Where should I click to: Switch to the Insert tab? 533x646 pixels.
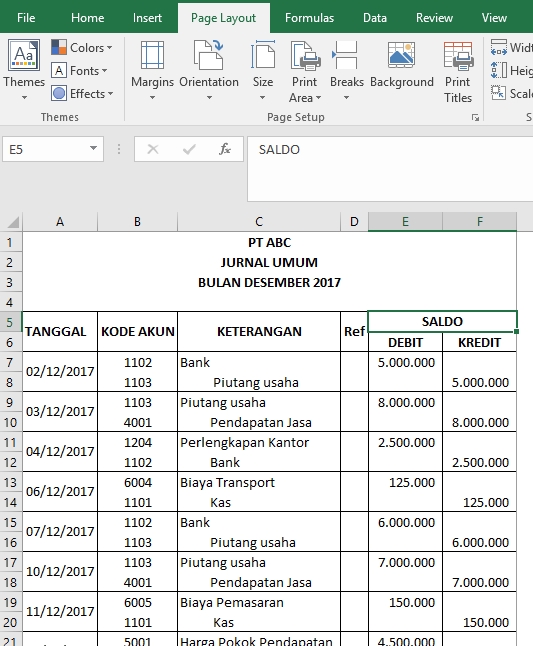point(147,18)
